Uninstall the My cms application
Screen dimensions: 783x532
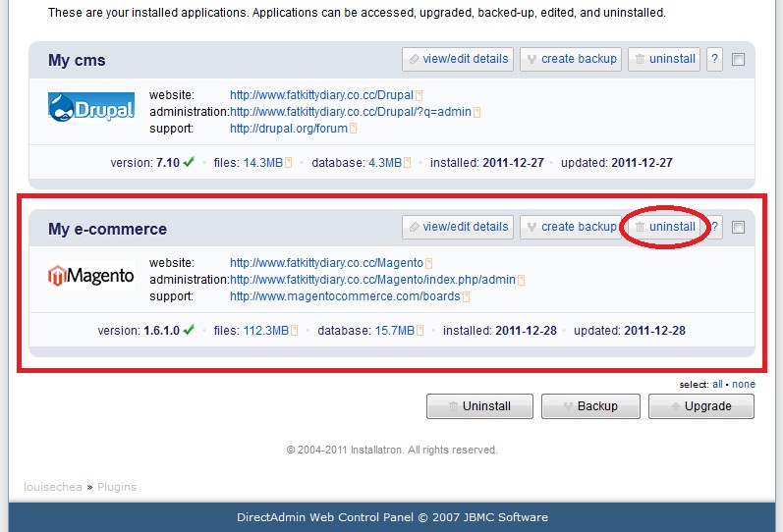(x=664, y=60)
